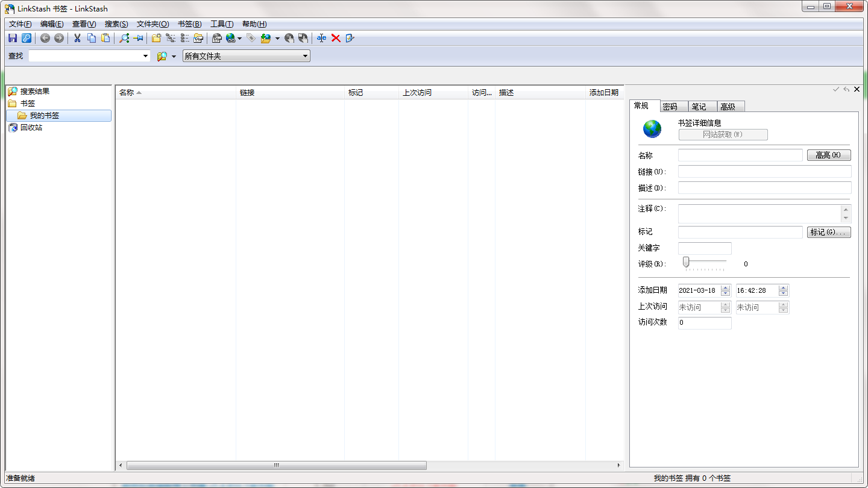Save the bookmark file
The height and width of the screenshot is (488, 868).
pos(13,38)
